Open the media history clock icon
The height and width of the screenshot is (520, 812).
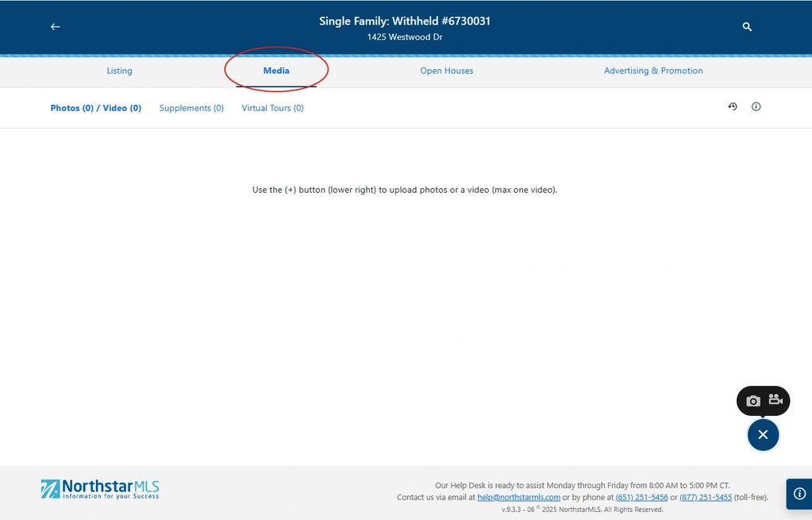(733, 106)
